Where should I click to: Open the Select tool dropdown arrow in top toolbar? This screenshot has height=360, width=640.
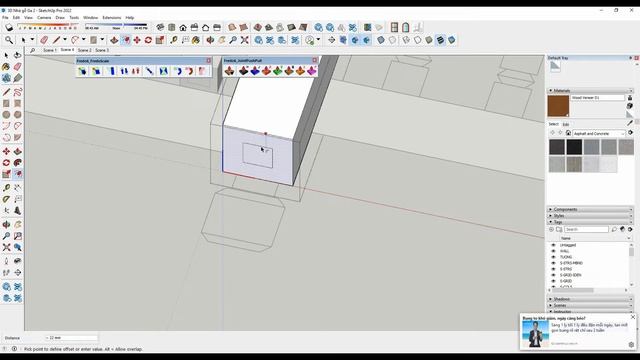pyautogui.click(x=32, y=40)
